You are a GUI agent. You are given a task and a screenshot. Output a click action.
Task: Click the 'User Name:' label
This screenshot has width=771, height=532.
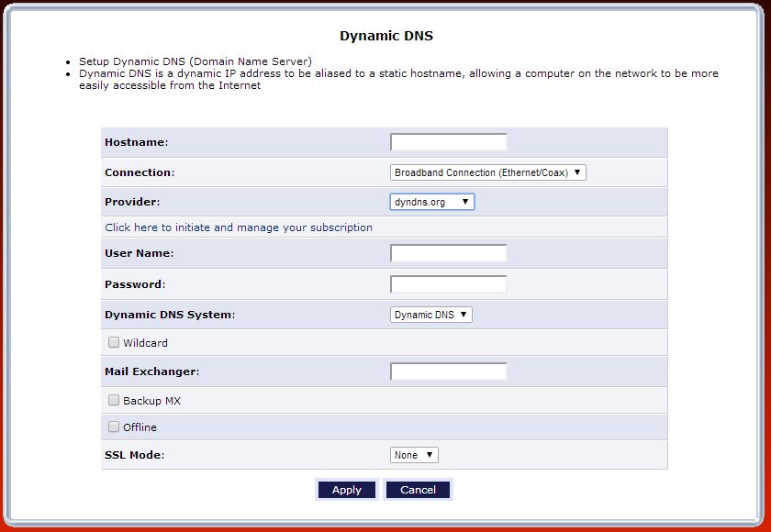(x=140, y=253)
